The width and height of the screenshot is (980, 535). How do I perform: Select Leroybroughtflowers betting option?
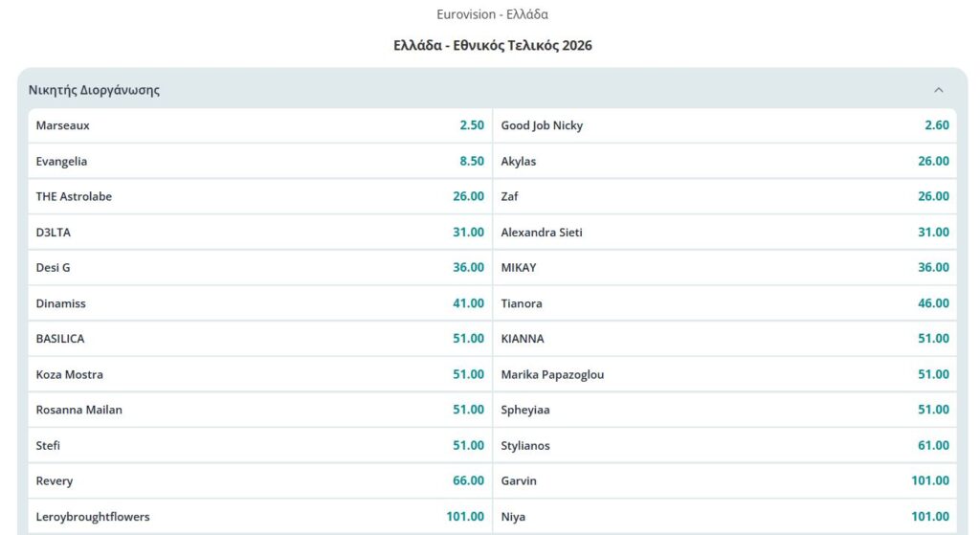coord(260,517)
